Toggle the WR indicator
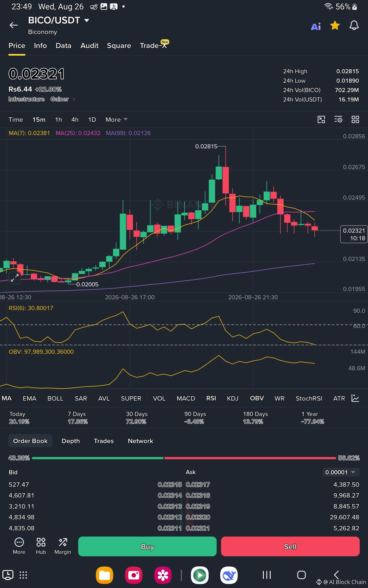This screenshot has width=368, height=588. pyautogui.click(x=279, y=398)
